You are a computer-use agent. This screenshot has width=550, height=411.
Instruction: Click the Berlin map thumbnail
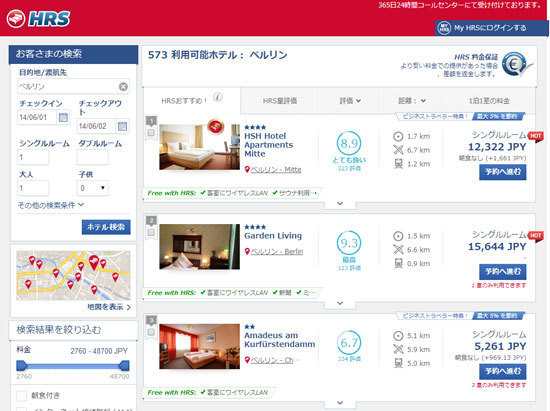[x=73, y=276]
